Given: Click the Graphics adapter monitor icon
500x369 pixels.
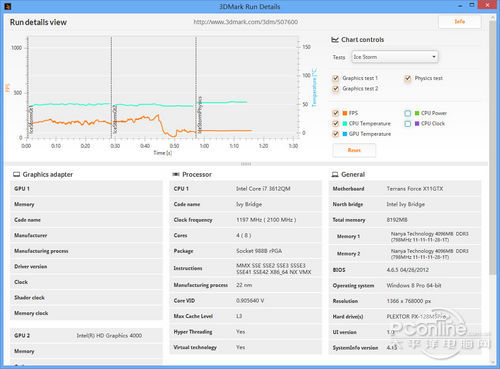Looking at the screenshot, I should [16, 174].
